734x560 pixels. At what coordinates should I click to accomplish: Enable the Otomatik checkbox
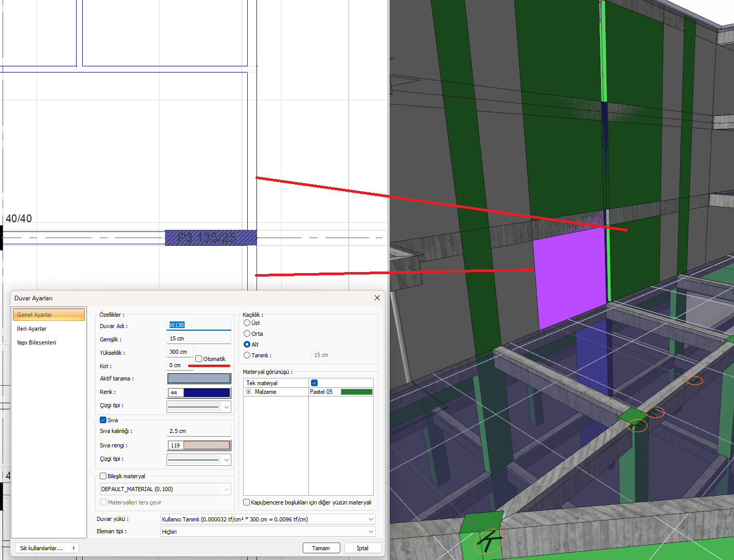coord(199,359)
